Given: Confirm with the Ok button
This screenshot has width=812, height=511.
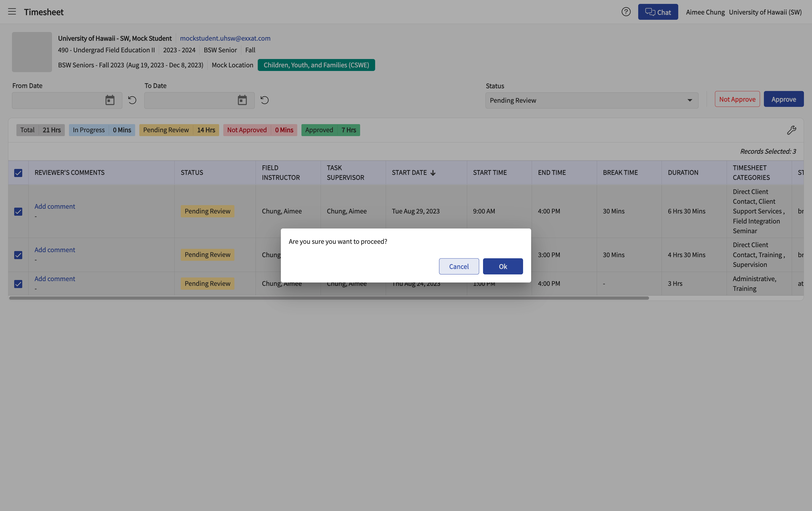Looking at the screenshot, I should click(503, 266).
